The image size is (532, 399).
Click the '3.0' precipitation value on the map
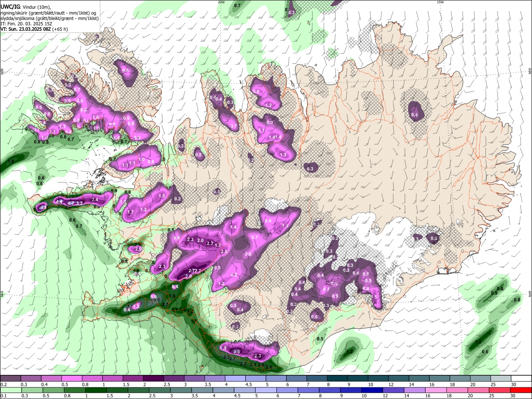pos(188,276)
